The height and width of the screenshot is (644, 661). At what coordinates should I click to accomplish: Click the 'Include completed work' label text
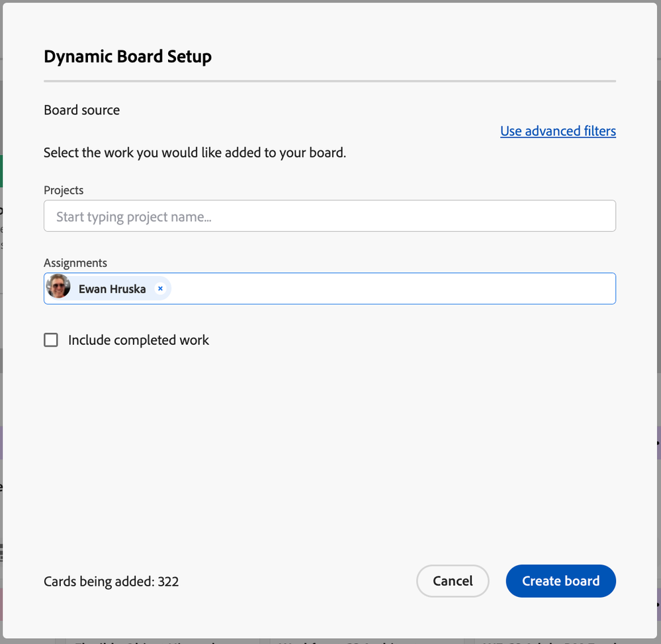138,340
